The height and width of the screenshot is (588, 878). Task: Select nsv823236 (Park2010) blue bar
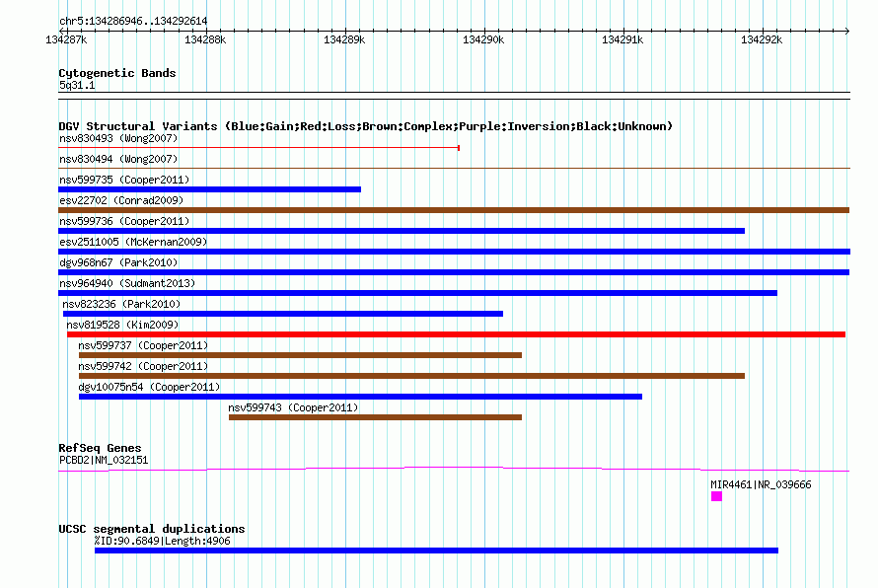pos(283,314)
